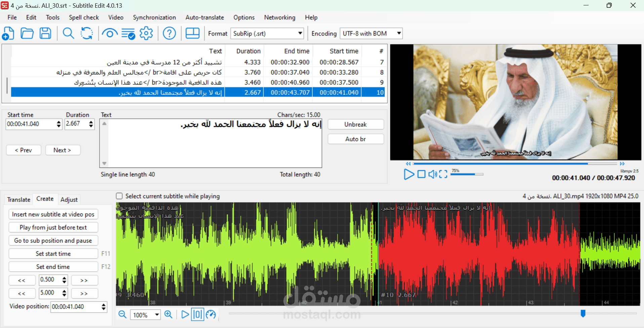The width and height of the screenshot is (644, 328).
Task: Mute the video player audio
Action: (433, 174)
